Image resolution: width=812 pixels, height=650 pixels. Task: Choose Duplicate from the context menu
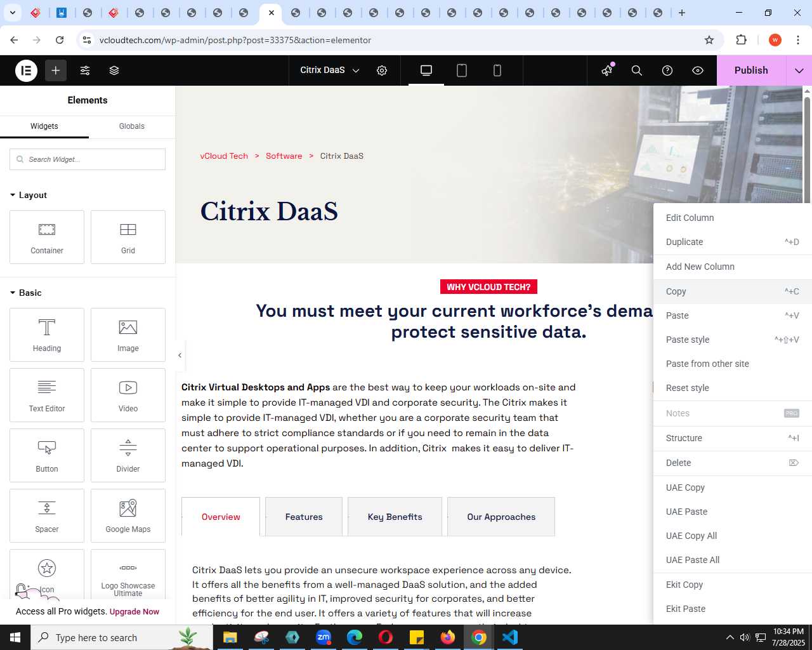[x=733, y=242]
